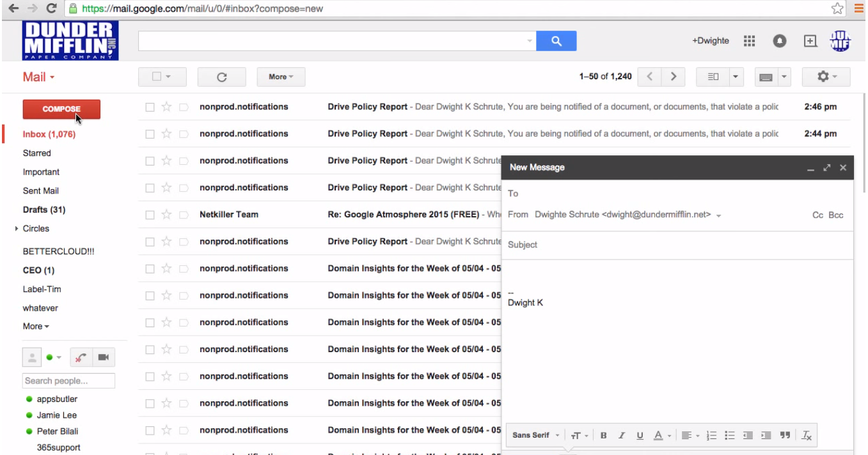The height and width of the screenshot is (455, 868).
Task: Open Cc field in the new message
Action: [817, 215]
